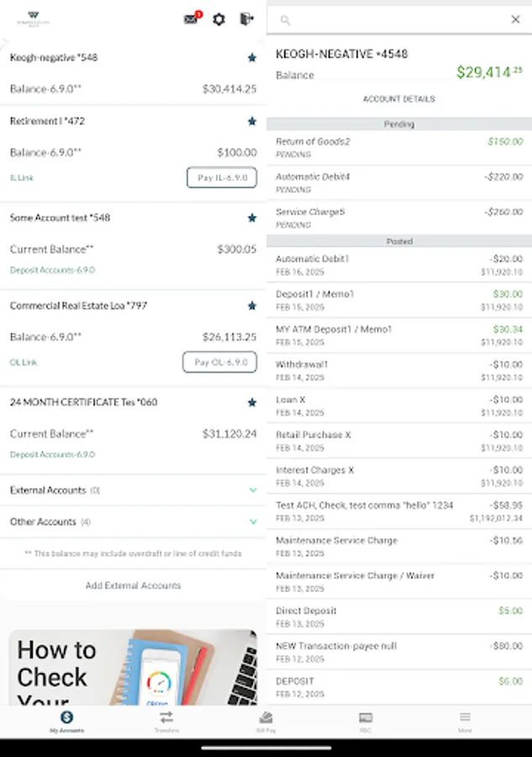
Task: Open the messages envelope icon with badge
Action: coord(192,19)
